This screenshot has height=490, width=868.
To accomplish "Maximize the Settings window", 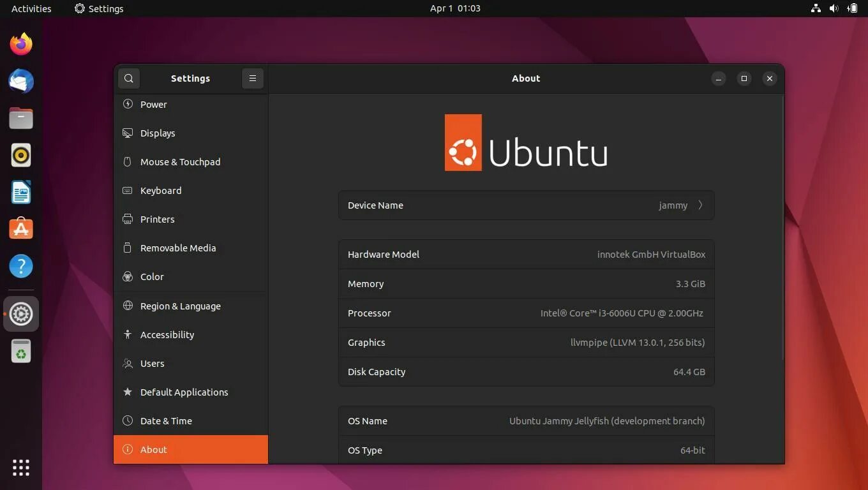I will click(x=744, y=78).
